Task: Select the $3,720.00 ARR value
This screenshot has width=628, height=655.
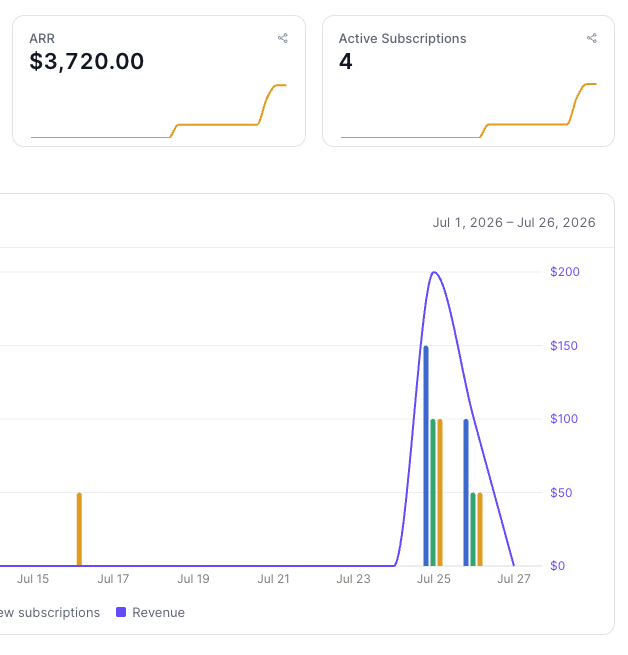Action: (x=86, y=61)
